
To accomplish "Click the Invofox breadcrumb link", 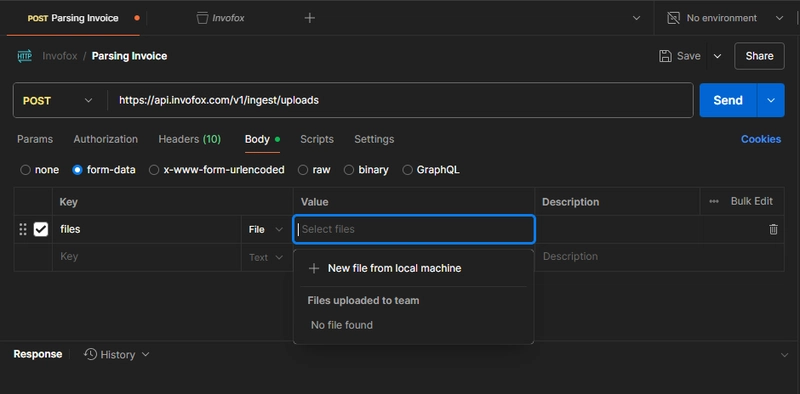I will [x=60, y=56].
